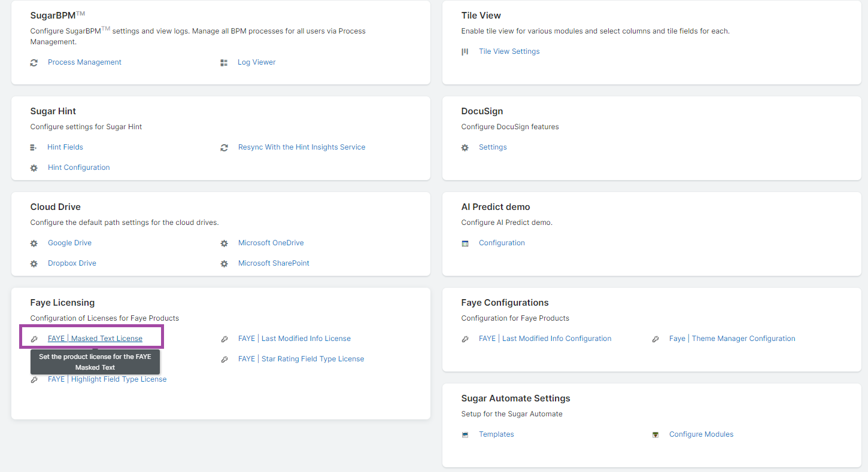Click the DocuSign section heading

(482, 111)
